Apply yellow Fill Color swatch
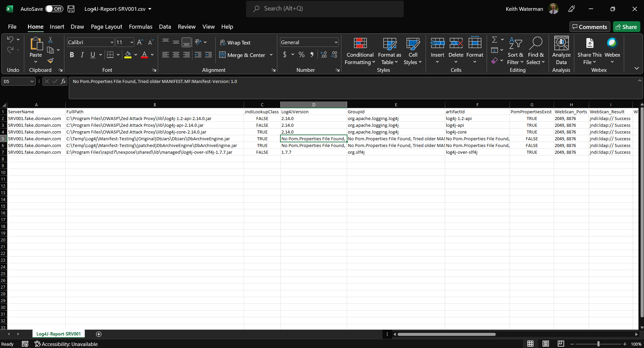Image resolution: width=644 pixels, height=348 pixels. tap(128, 55)
